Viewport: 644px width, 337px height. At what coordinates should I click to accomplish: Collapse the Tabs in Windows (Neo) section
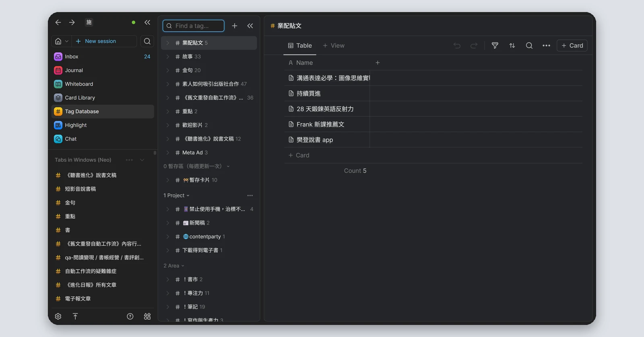point(142,160)
